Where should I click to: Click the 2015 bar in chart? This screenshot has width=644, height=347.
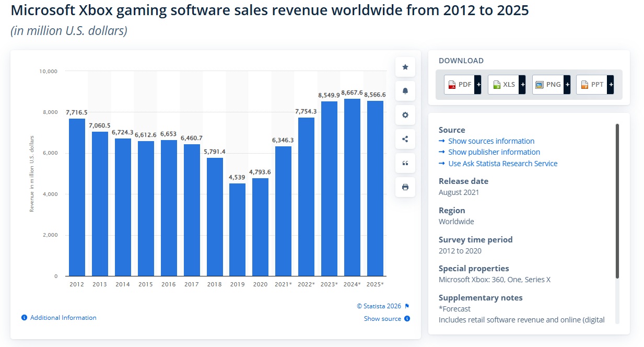click(x=146, y=209)
